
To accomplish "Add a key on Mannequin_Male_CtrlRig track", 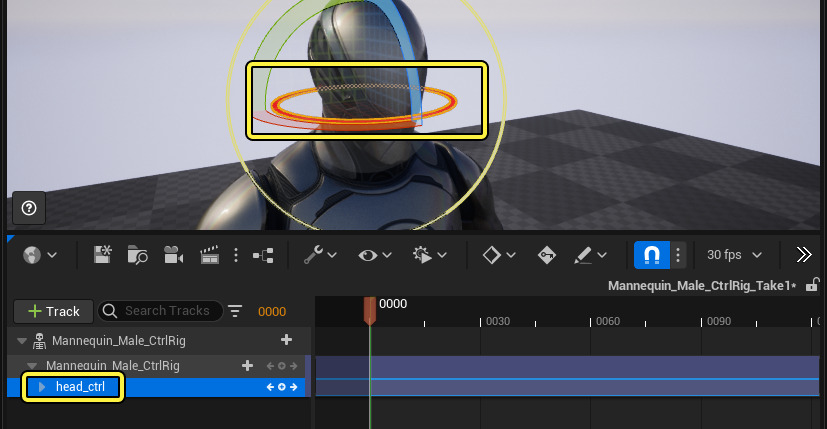I will [282, 366].
